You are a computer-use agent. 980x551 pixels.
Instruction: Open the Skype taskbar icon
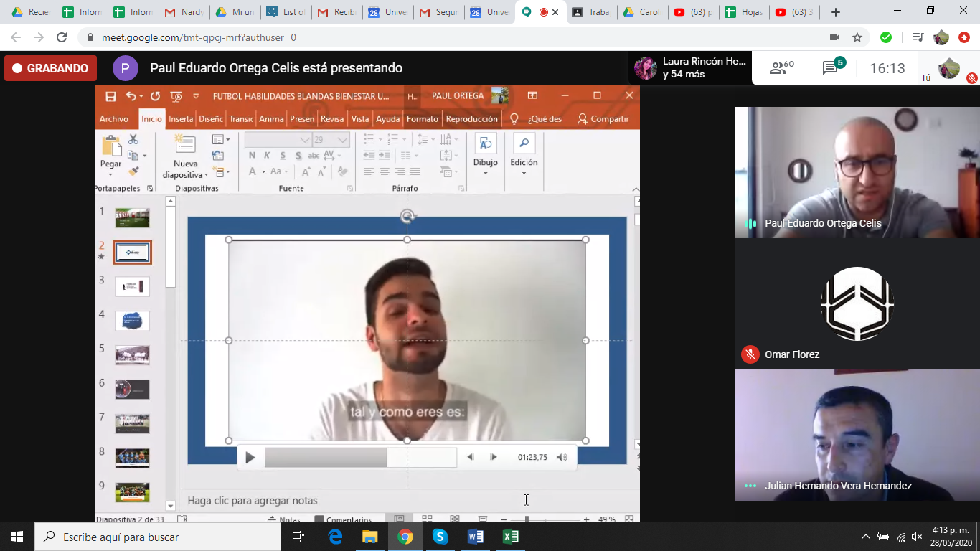click(440, 537)
